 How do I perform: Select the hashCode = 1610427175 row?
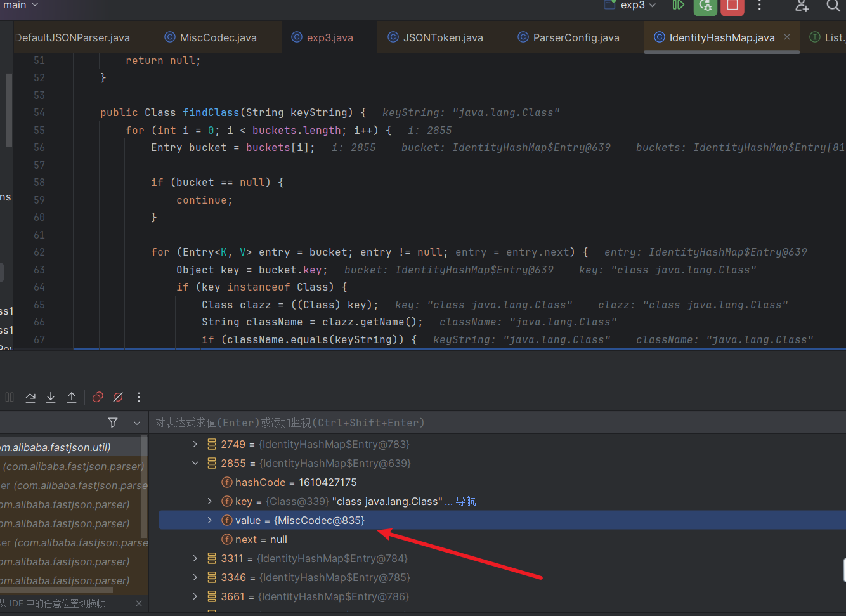click(502, 482)
